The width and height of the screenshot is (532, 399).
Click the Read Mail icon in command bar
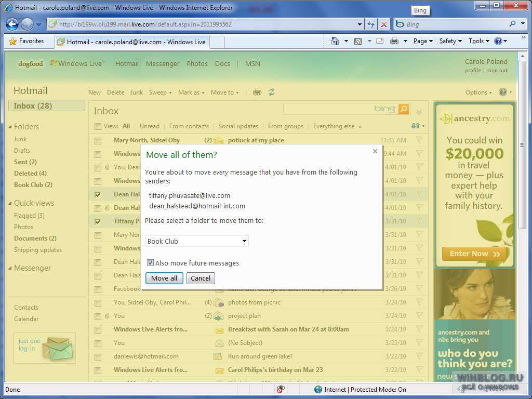(380, 42)
